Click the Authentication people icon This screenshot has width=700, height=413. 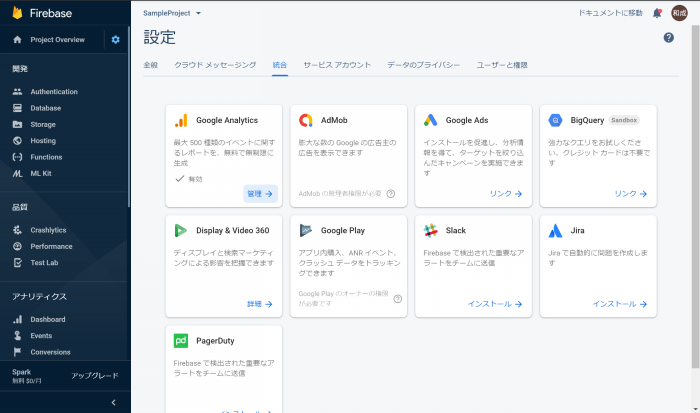click(17, 92)
